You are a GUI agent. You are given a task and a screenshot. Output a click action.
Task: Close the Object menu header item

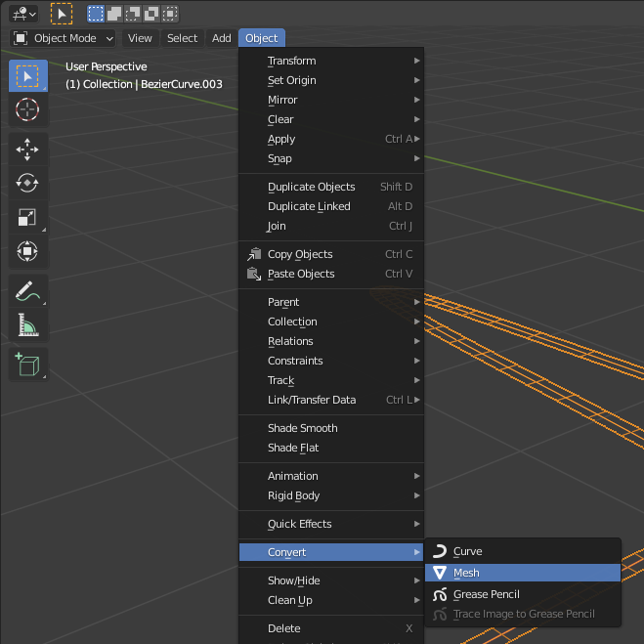click(262, 38)
